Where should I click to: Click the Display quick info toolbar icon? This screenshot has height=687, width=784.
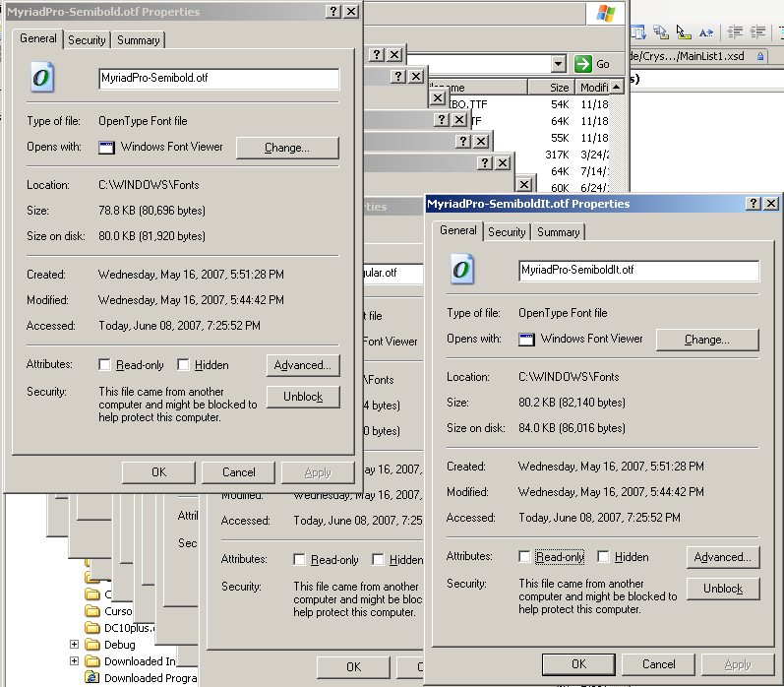[683, 32]
